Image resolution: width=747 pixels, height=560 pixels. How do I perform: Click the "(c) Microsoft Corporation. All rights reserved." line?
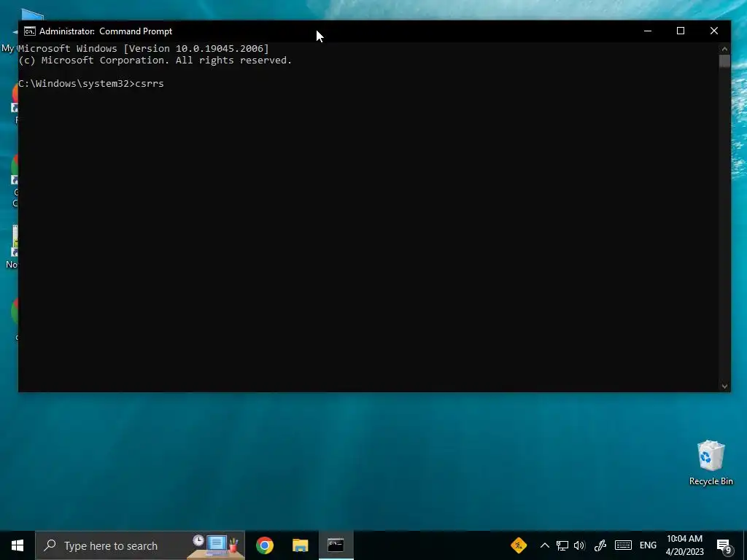pos(155,61)
